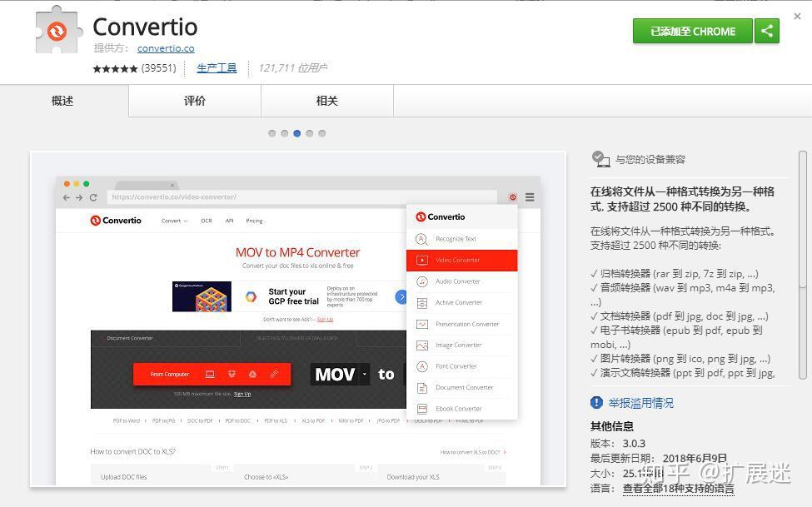Click the 版本: 3.0.3 text
This screenshot has width=812, height=507.
click(x=618, y=443)
